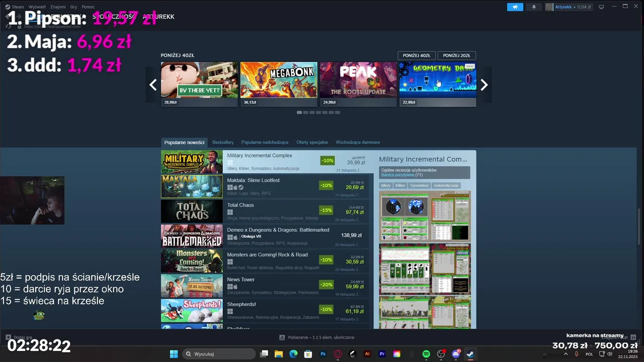Open Demeo x Dungeons & Dragons row

(265, 236)
